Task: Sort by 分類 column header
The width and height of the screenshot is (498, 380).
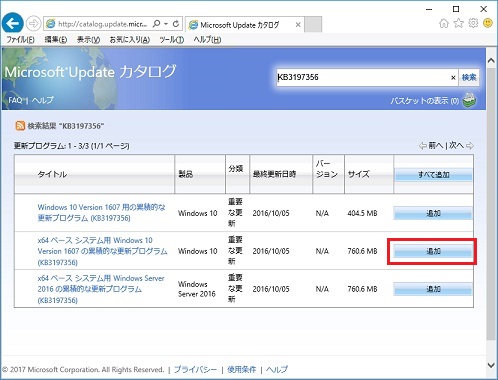Action: pos(236,169)
